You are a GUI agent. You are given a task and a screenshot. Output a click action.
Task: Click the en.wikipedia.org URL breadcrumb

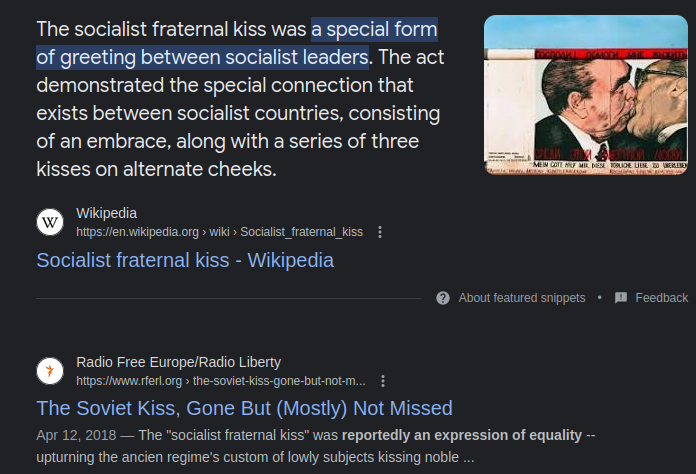pyautogui.click(x=219, y=232)
